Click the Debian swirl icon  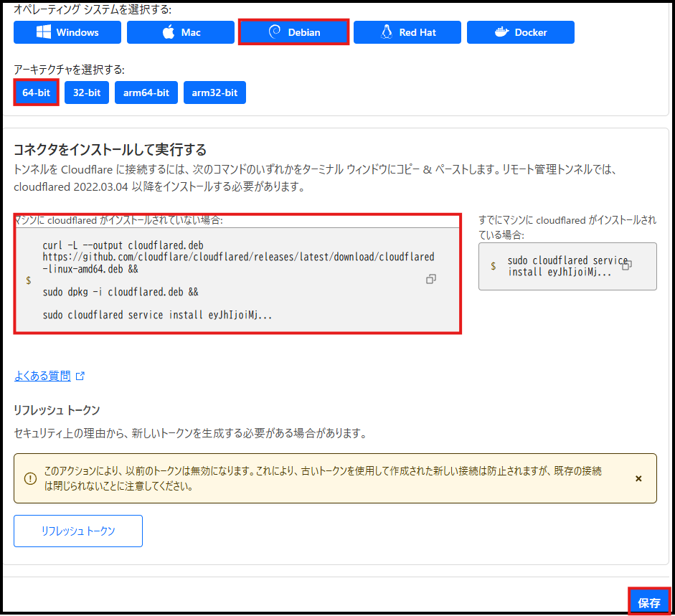[x=275, y=32]
